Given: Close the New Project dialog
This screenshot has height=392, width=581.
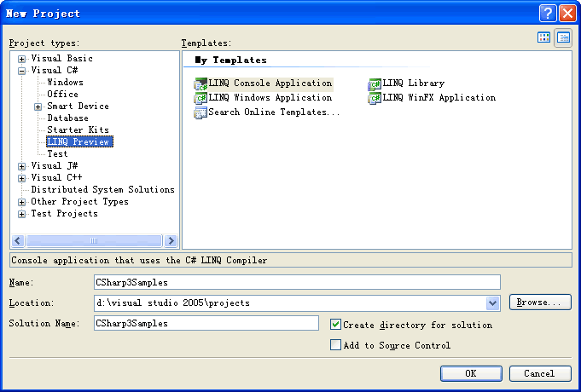Looking at the screenshot, I should 567,14.
